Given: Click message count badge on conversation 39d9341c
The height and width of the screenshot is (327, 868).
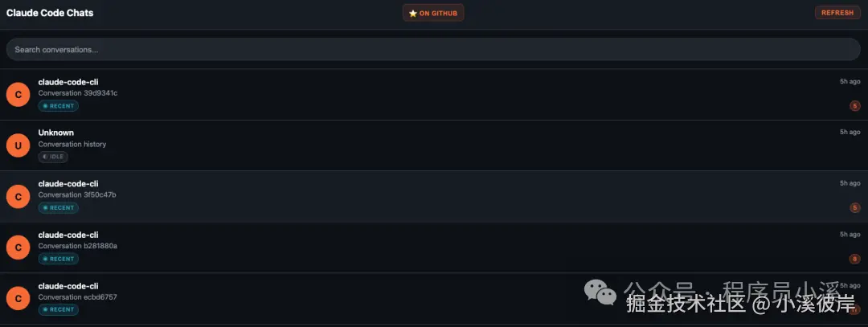Looking at the screenshot, I should coord(854,106).
